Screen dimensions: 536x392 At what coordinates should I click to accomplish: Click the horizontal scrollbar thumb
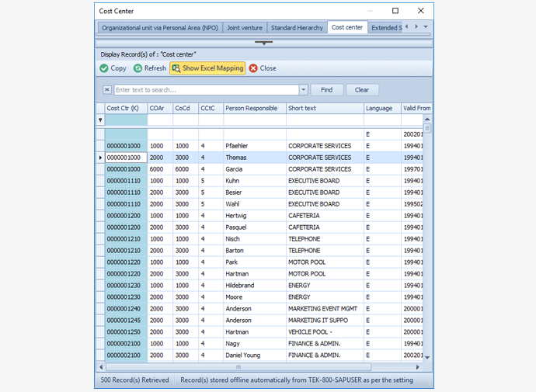tap(238, 367)
